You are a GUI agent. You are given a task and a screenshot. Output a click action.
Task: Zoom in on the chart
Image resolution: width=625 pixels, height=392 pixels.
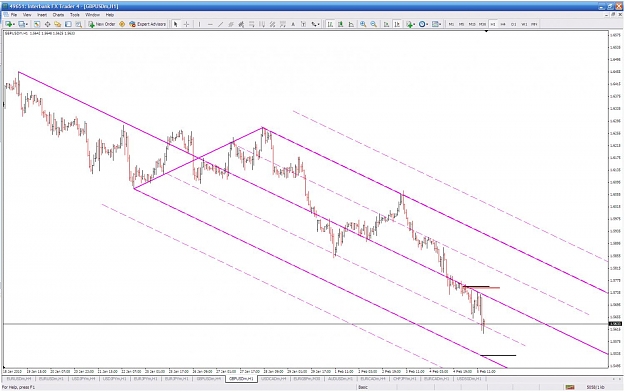point(363,24)
